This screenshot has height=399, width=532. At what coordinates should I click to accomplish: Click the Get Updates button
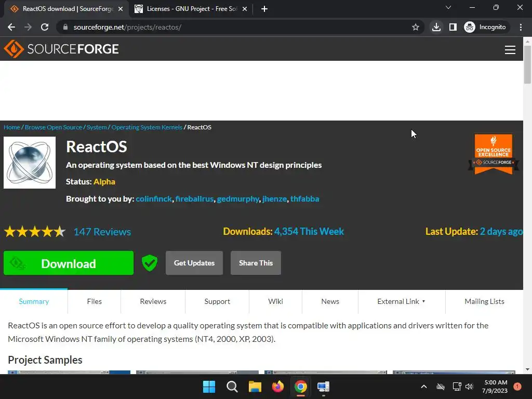(x=194, y=263)
